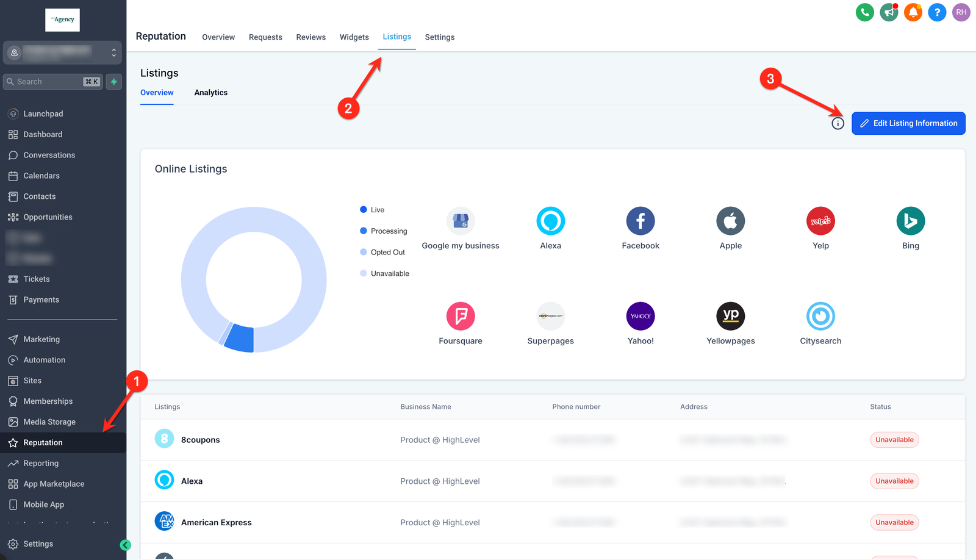Open the orange notifications bell
The height and width of the screenshot is (560, 976).
tap(913, 12)
